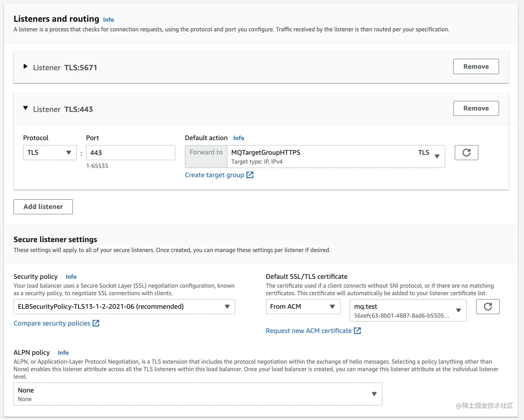Screen dimensions: 524x420
Task: Expand the Listener TLS:5671 section
Action: tap(25, 67)
